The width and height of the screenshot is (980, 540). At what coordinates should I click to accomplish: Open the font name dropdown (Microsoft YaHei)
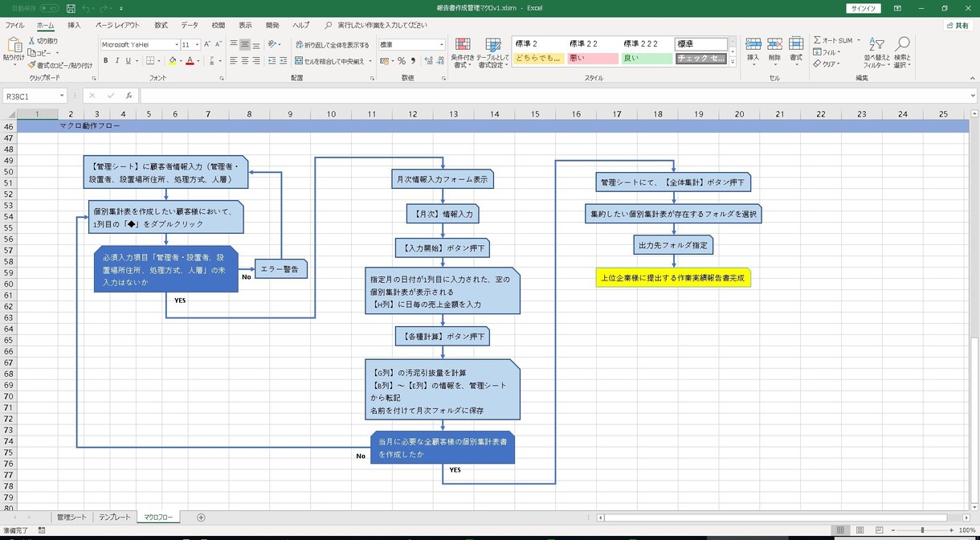[176, 45]
